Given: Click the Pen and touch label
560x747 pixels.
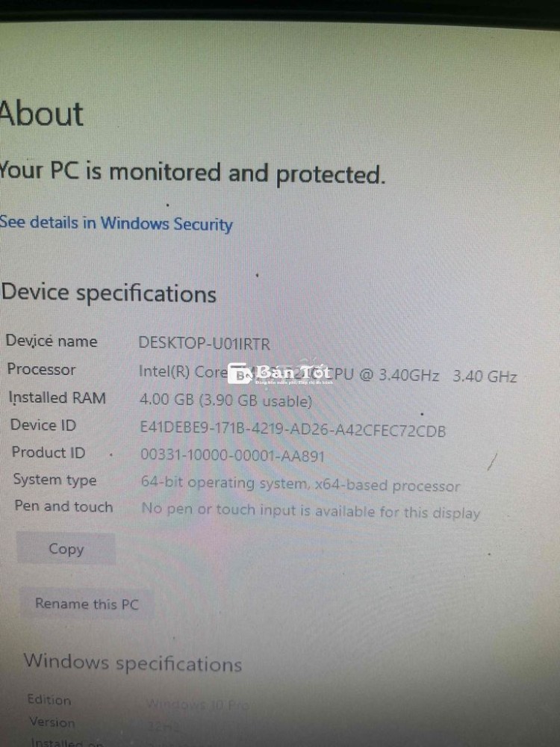Looking at the screenshot, I should 63,506.
